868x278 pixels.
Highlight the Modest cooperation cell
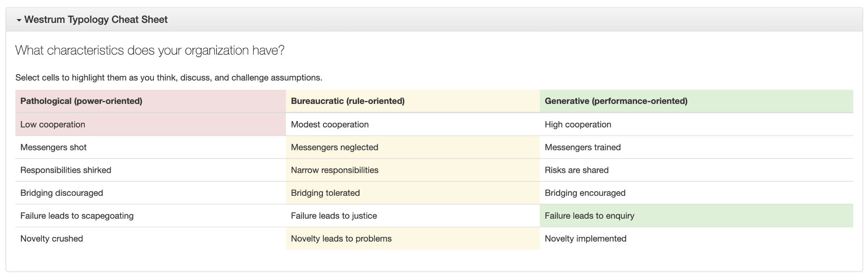[413, 124]
